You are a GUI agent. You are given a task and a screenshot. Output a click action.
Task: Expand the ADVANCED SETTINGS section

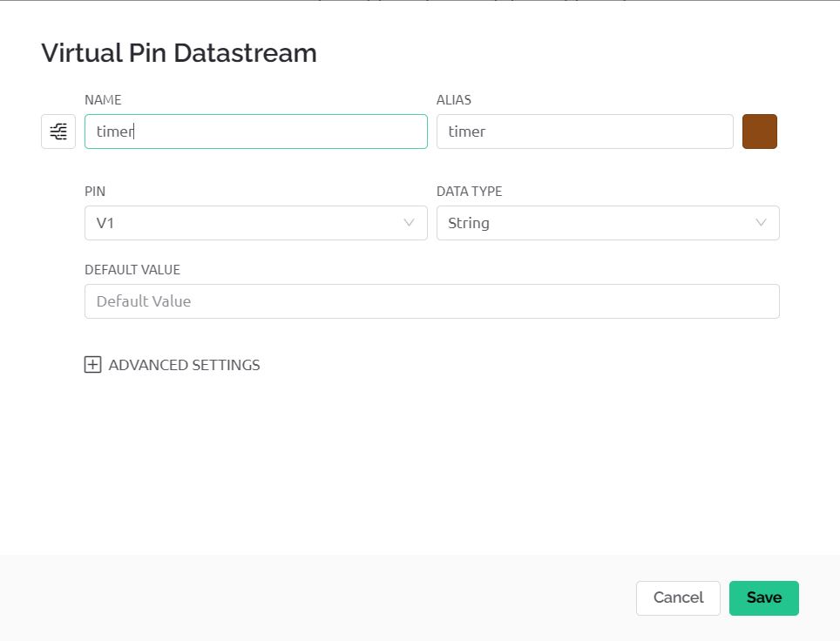184,365
